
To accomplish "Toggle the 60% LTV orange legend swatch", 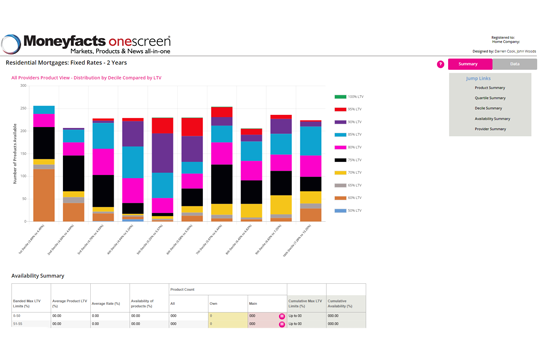I will click(340, 198).
